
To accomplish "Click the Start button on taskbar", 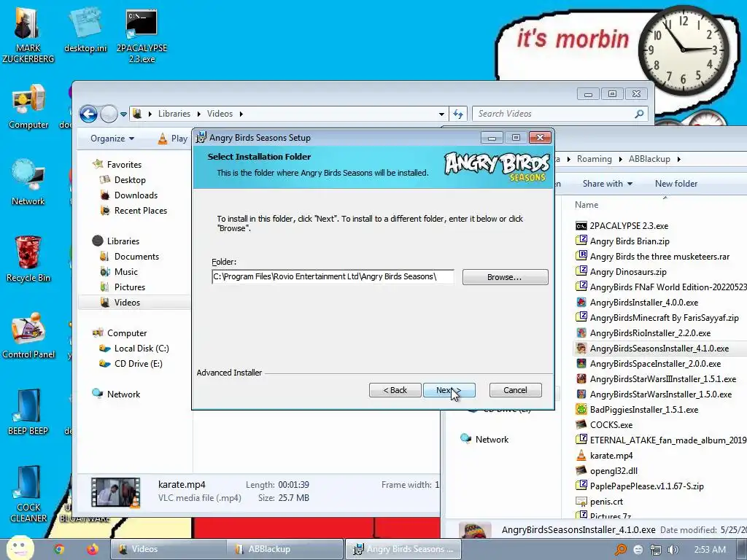I will 20,548.
